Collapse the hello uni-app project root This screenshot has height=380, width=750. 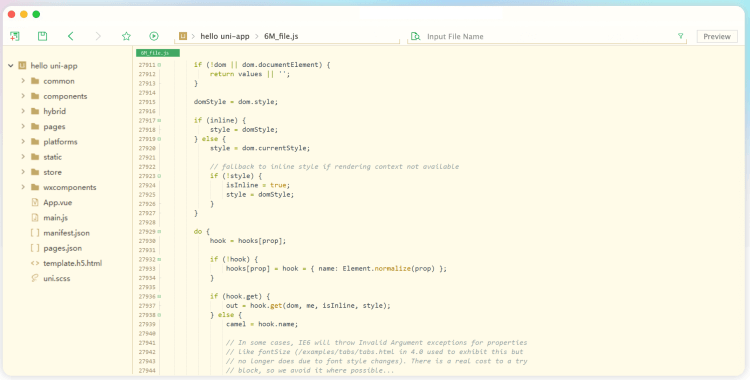(x=11, y=66)
